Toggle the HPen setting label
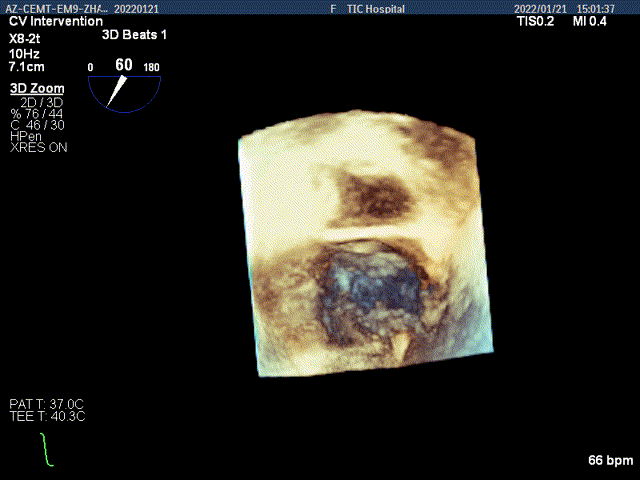The height and width of the screenshot is (480, 640). click(26, 136)
